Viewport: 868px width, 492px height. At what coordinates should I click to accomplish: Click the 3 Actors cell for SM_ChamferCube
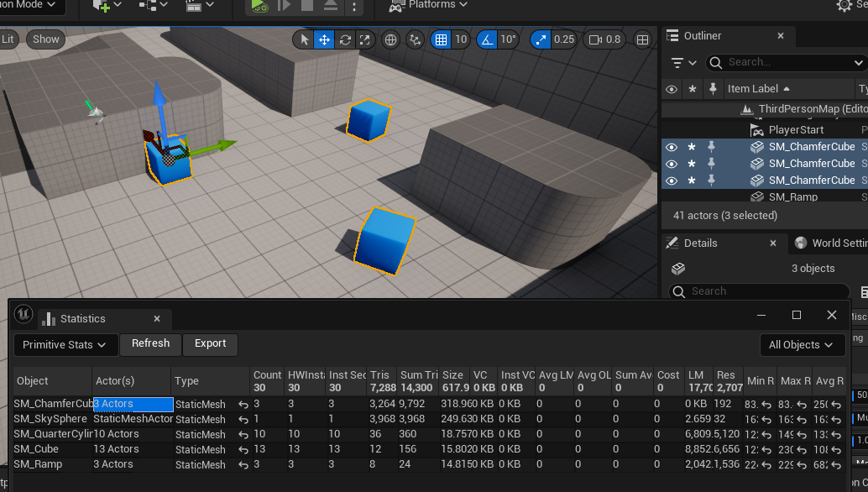[133, 404]
